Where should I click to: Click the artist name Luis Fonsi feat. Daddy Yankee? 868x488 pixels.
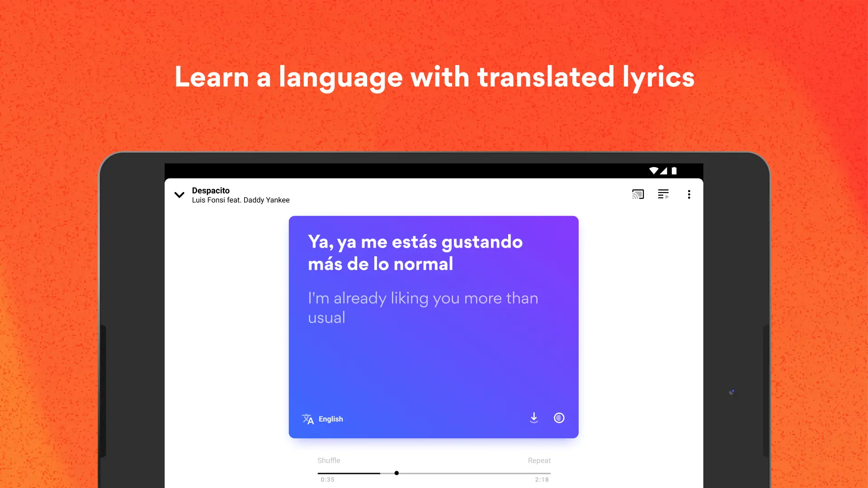[241, 200]
